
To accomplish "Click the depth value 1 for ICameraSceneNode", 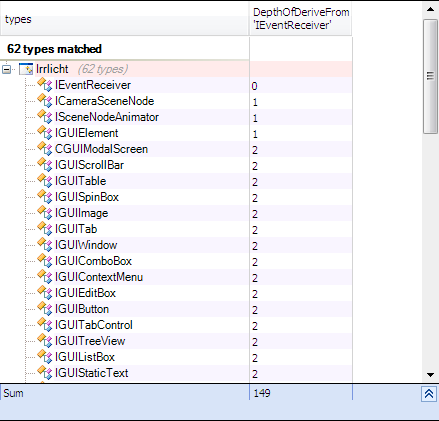I will click(x=255, y=102).
